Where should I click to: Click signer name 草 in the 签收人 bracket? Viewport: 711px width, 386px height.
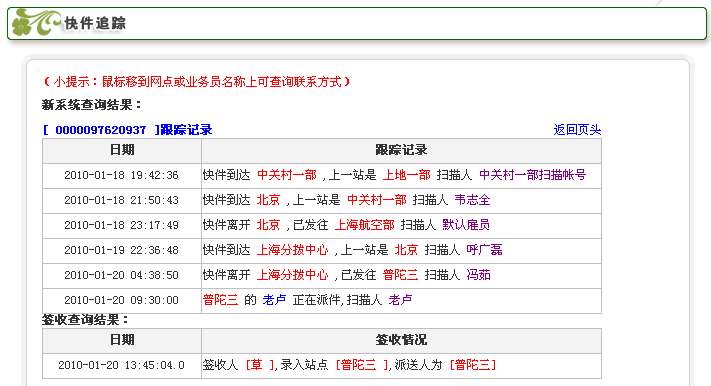(x=257, y=365)
